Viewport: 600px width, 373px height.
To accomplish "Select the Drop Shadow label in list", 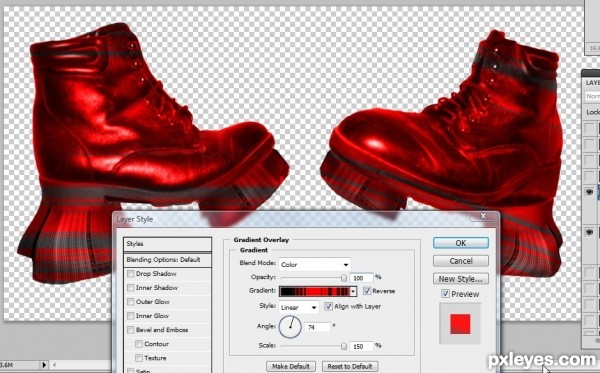I will 156,274.
